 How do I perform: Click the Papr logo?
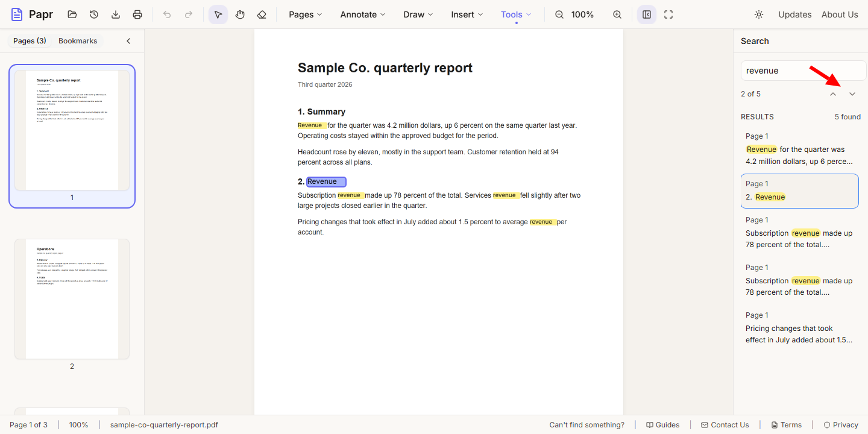(32, 14)
